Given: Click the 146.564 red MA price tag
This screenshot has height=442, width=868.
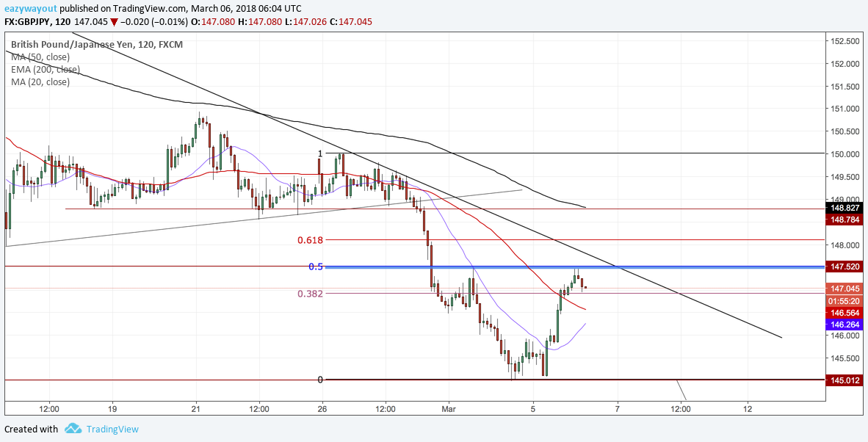Looking at the screenshot, I should click(845, 313).
